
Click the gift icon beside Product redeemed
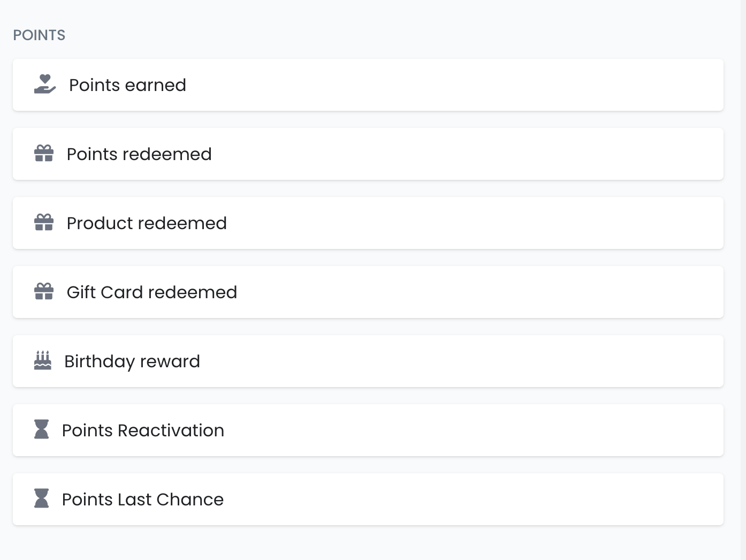tap(44, 223)
